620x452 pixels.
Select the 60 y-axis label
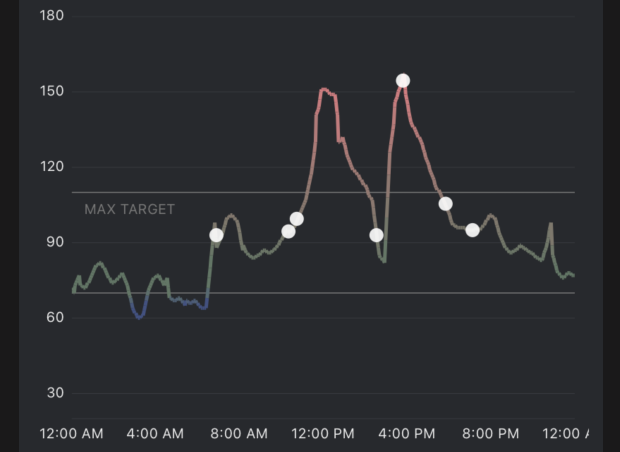[54, 318]
